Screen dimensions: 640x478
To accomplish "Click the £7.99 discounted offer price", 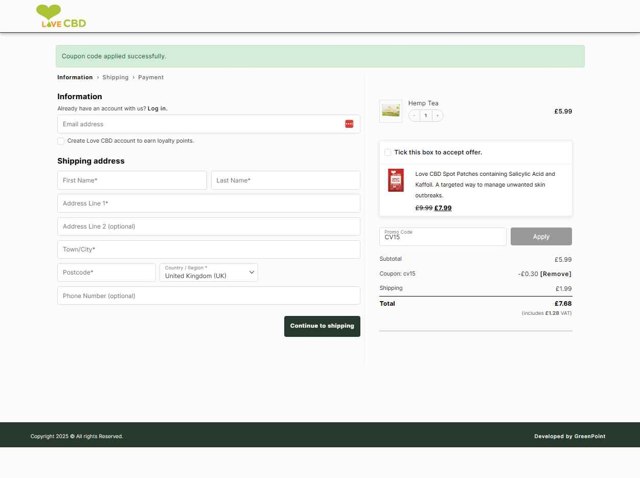I will 443,208.
